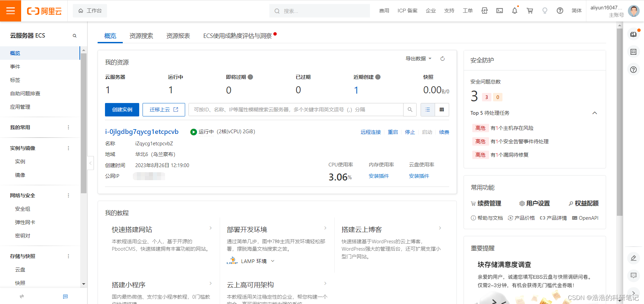The image size is (644, 304).
Task: Collapse the Top 5 待处理任务 panel
Action: pyautogui.click(x=595, y=113)
